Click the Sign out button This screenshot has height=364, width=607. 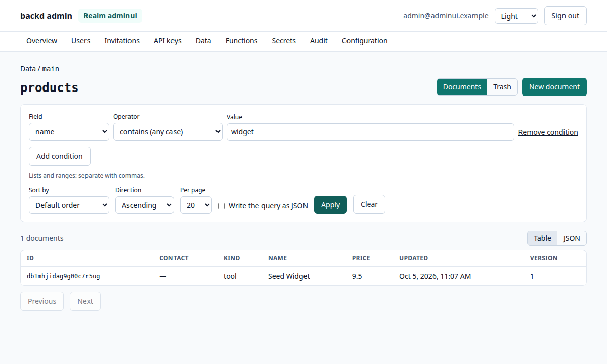pyautogui.click(x=566, y=16)
